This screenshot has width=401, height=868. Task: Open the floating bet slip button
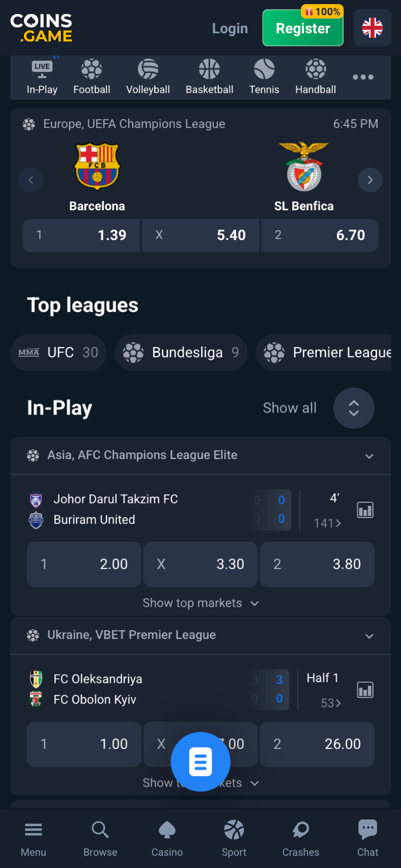pos(200,762)
